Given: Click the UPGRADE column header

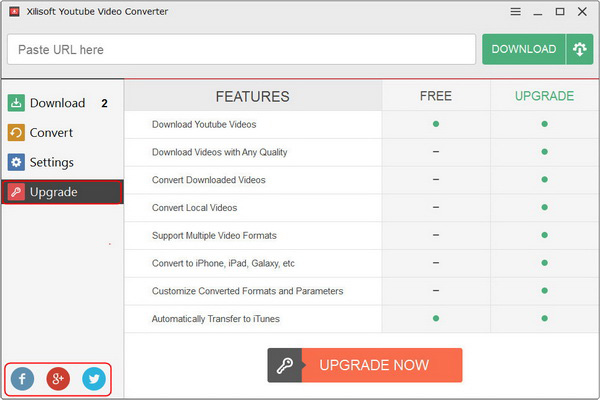Looking at the screenshot, I should pyautogui.click(x=544, y=96).
